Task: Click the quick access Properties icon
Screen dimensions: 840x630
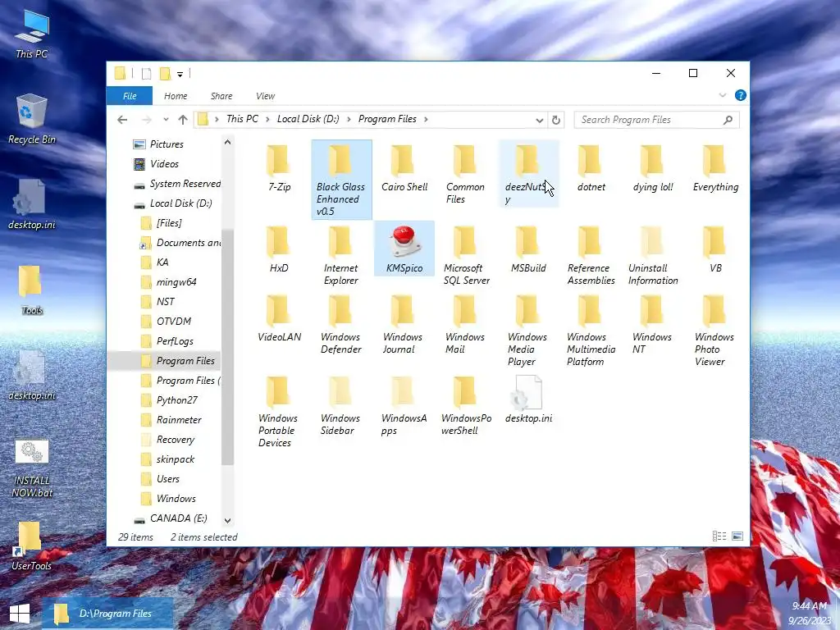Action: click(x=146, y=73)
